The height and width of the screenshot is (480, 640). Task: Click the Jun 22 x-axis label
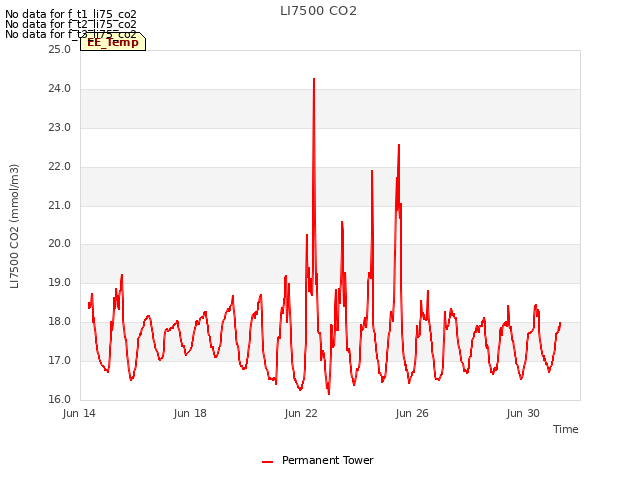click(x=301, y=413)
